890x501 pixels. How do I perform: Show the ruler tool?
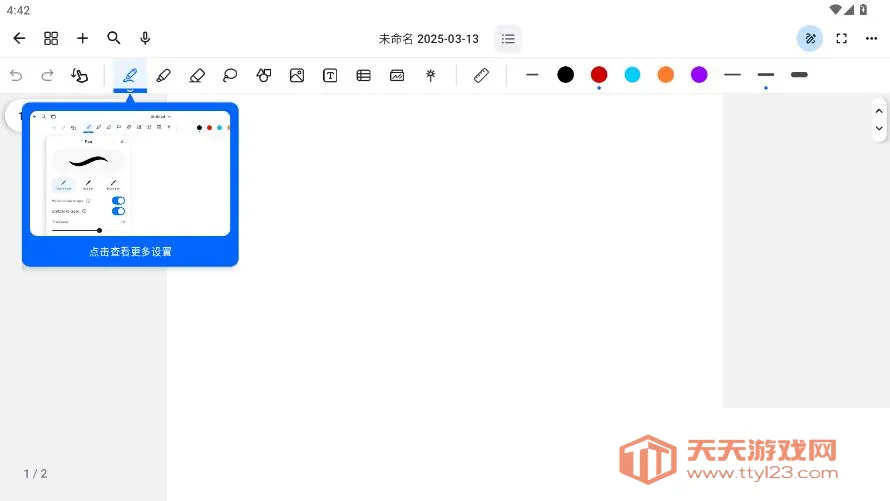(x=481, y=75)
